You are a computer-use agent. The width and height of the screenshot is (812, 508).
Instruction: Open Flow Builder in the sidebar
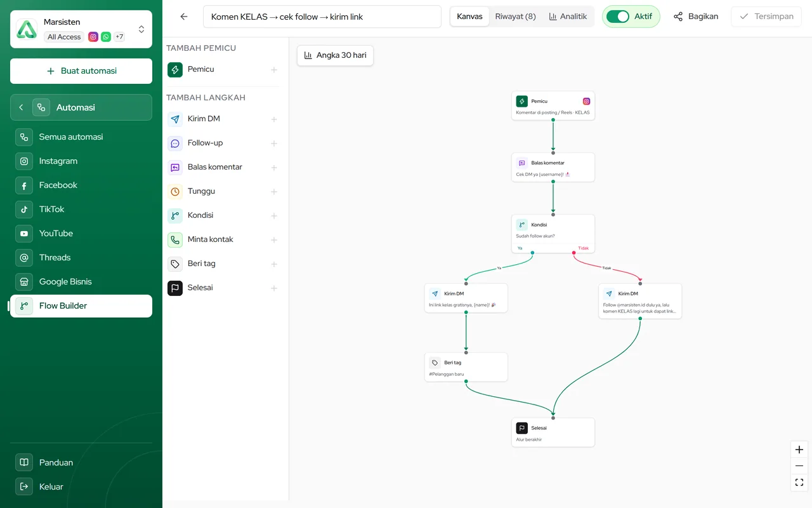pos(81,306)
